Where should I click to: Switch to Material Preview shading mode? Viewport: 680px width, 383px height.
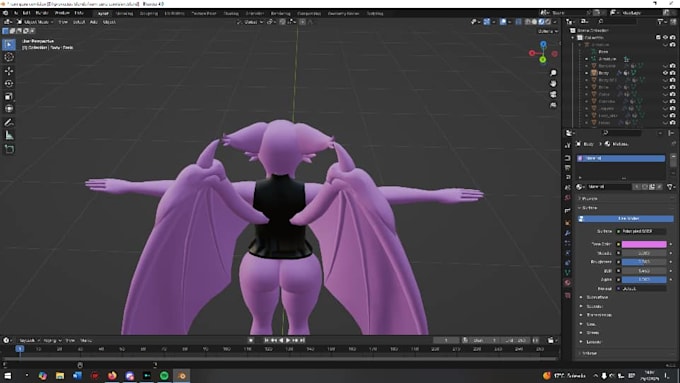[541, 22]
